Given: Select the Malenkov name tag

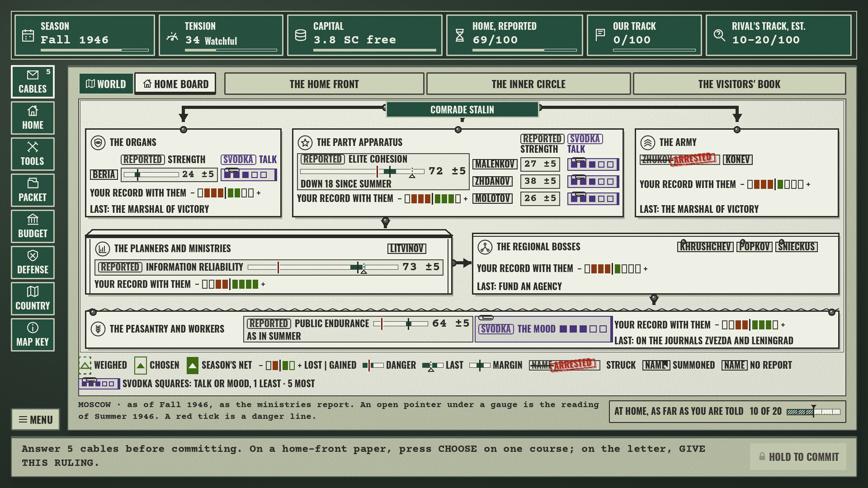Looking at the screenshot, I should click(495, 164).
